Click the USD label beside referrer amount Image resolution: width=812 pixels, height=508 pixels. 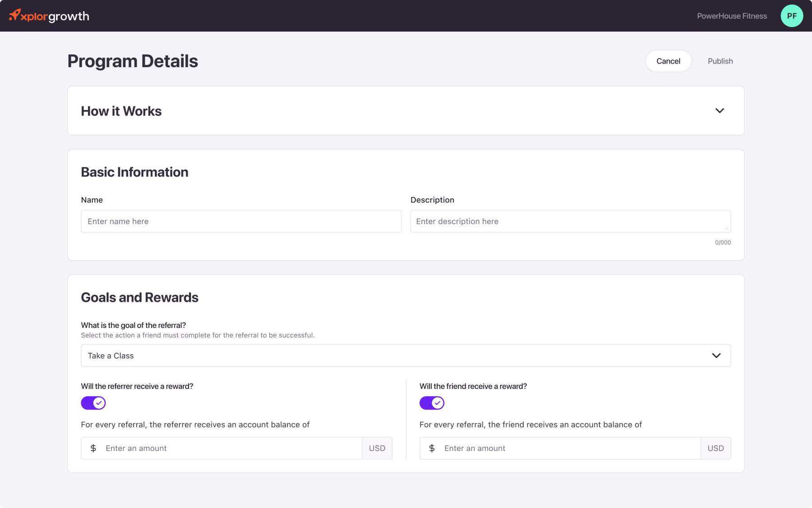(x=377, y=448)
